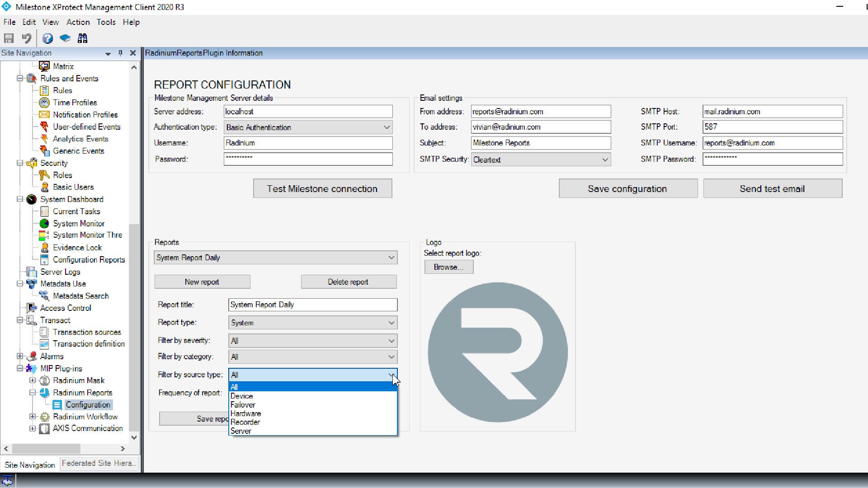This screenshot has height=488, width=868.
Task: Click the Undo toolbar icon
Action: [27, 38]
